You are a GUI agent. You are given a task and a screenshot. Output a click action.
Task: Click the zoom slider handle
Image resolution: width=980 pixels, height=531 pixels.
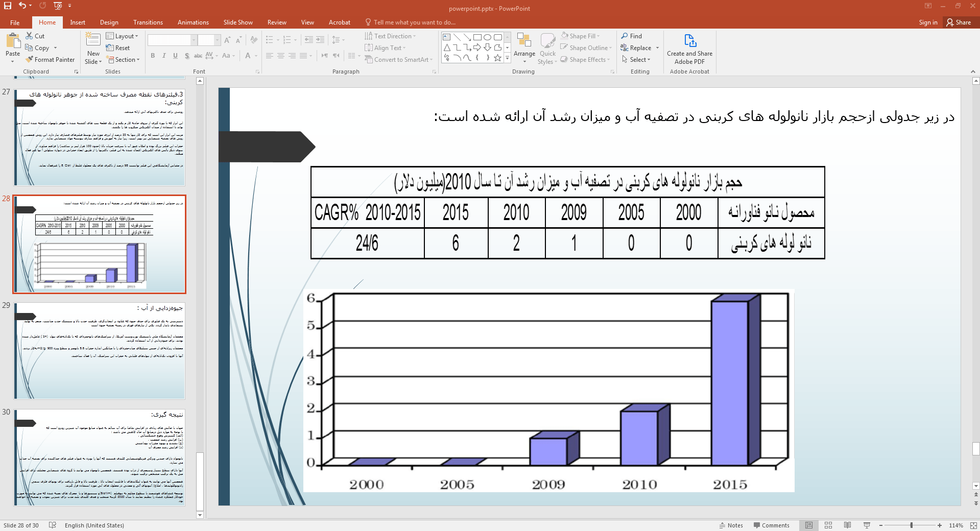click(x=911, y=525)
